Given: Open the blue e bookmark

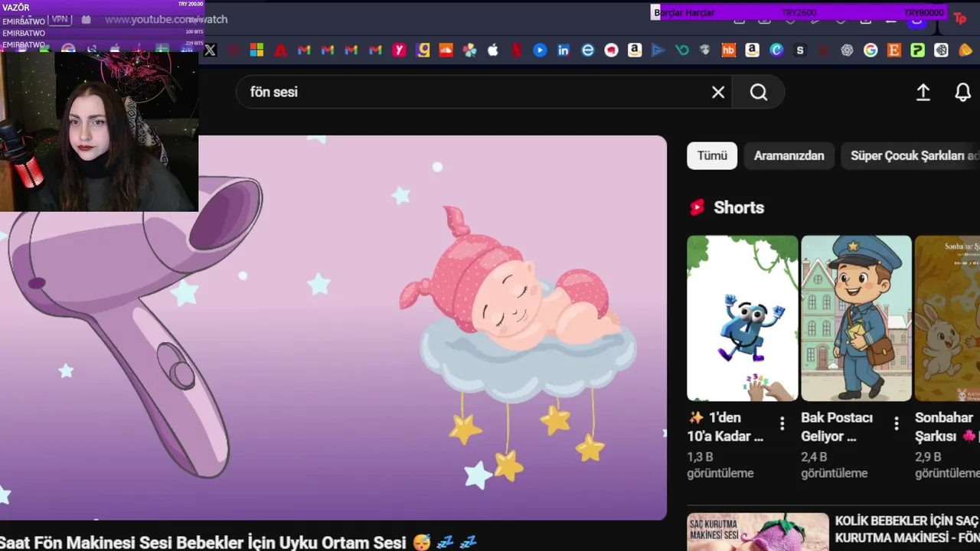Looking at the screenshot, I should (x=587, y=51).
